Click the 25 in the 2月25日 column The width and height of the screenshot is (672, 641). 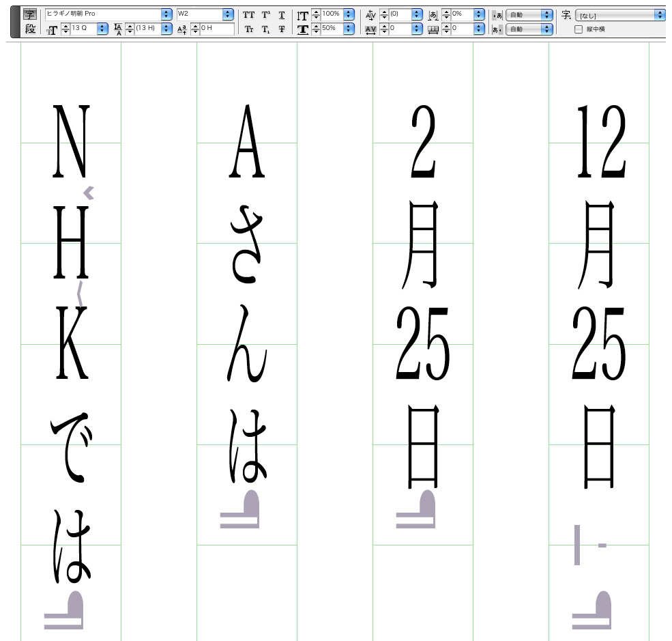422,343
